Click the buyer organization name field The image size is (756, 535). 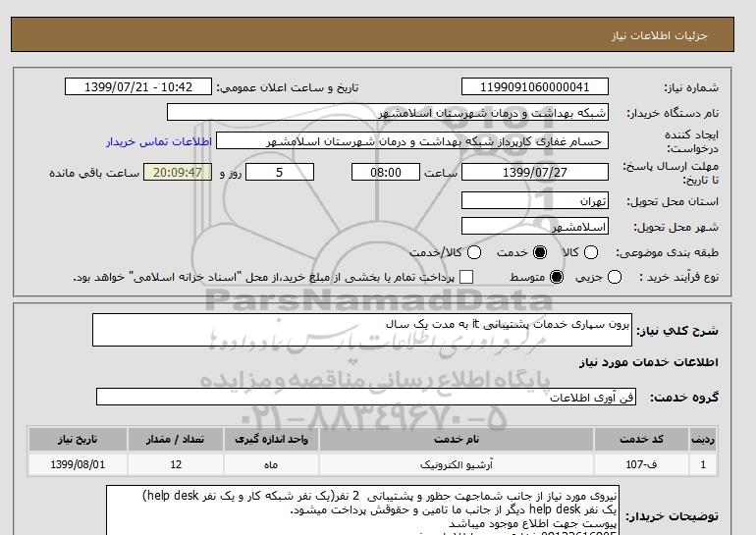coord(388,112)
